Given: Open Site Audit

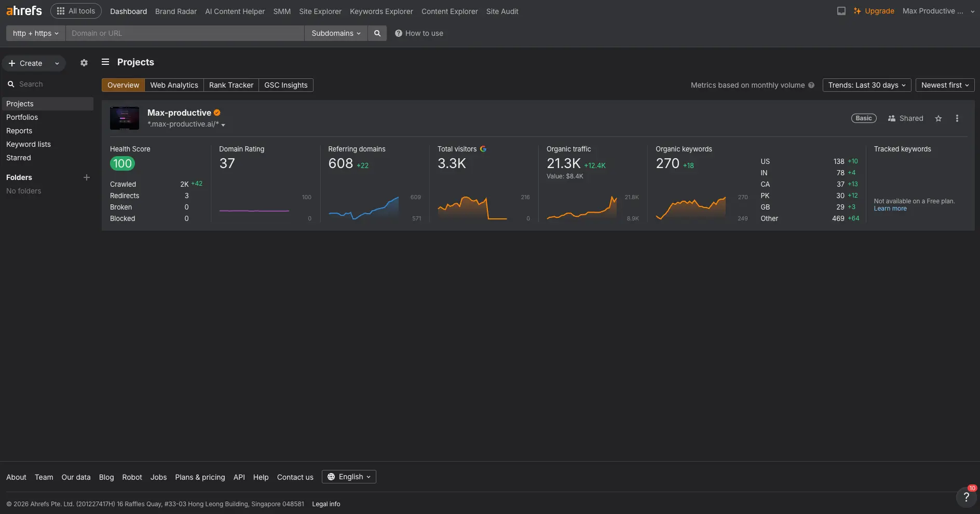Looking at the screenshot, I should (502, 11).
